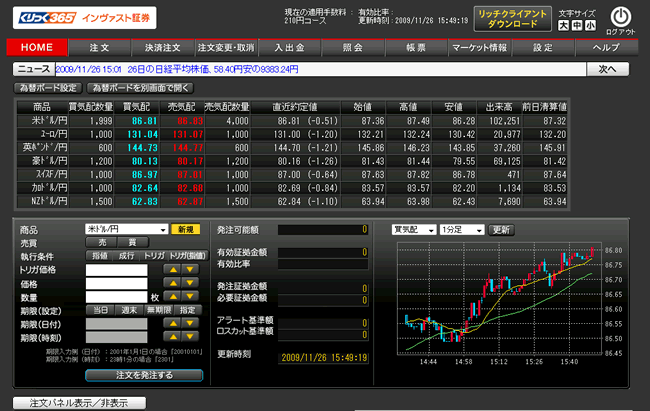Click 英ポンド/円 ask price 144.77

tap(188, 148)
